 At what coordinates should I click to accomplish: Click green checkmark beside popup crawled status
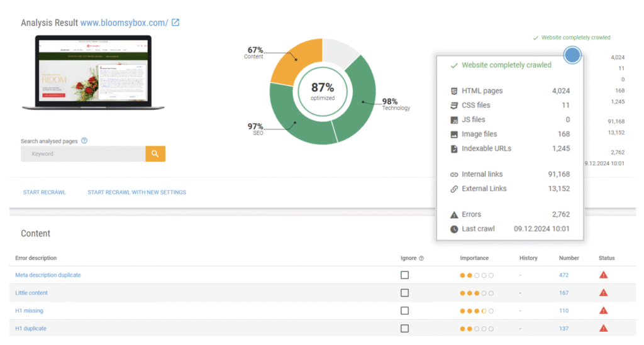[x=454, y=65]
